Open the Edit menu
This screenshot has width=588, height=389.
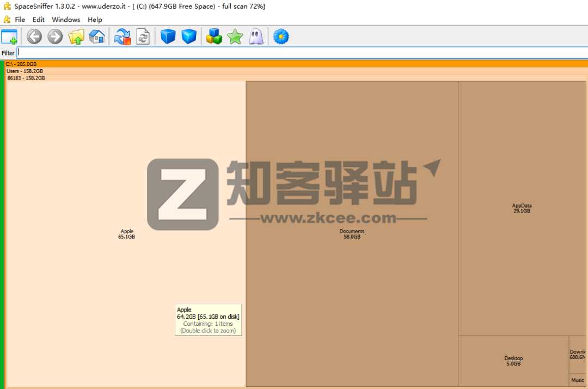pos(38,20)
